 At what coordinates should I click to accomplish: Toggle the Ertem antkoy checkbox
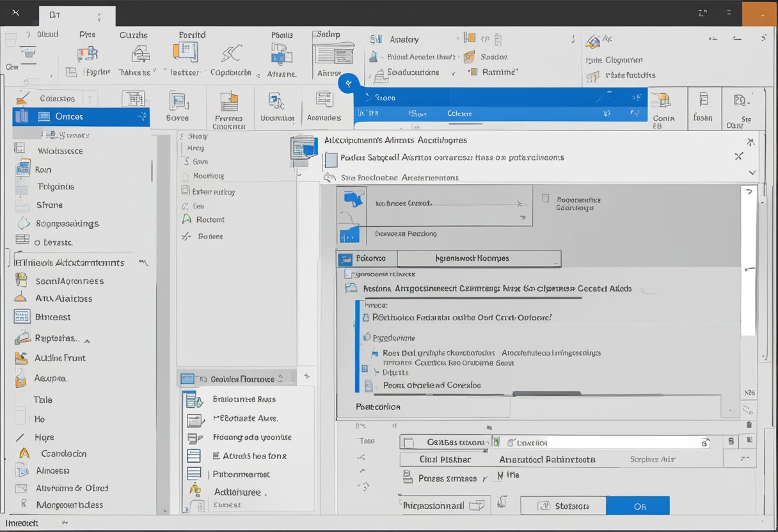pyautogui.click(x=186, y=191)
